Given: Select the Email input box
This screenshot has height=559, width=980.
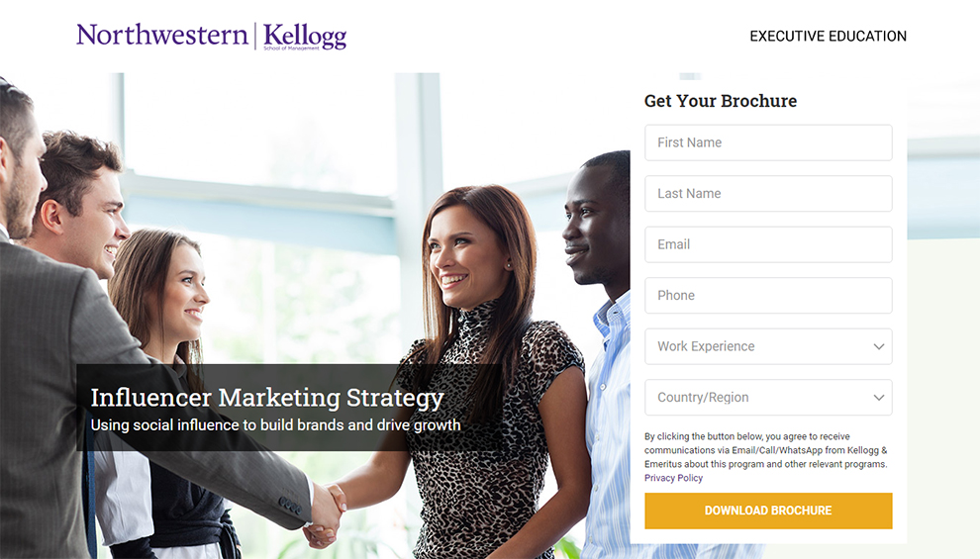Looking at the screenshot, I should click(768, 244).
